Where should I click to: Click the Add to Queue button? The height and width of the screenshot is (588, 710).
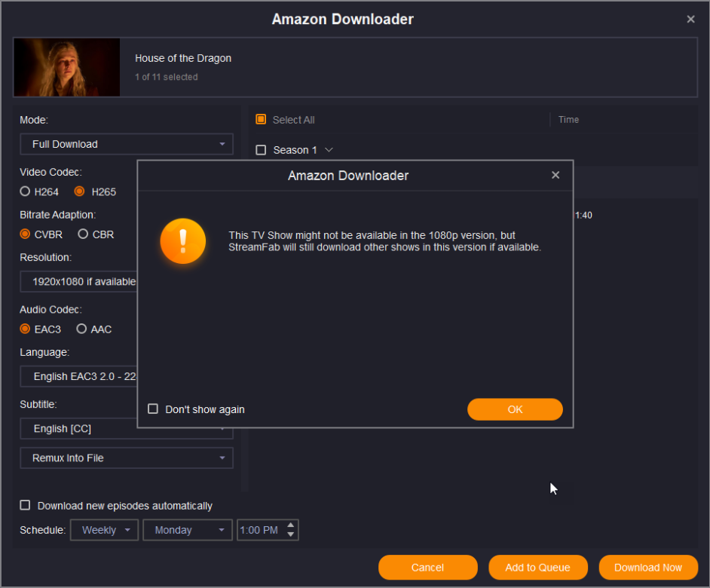[537, 568]
